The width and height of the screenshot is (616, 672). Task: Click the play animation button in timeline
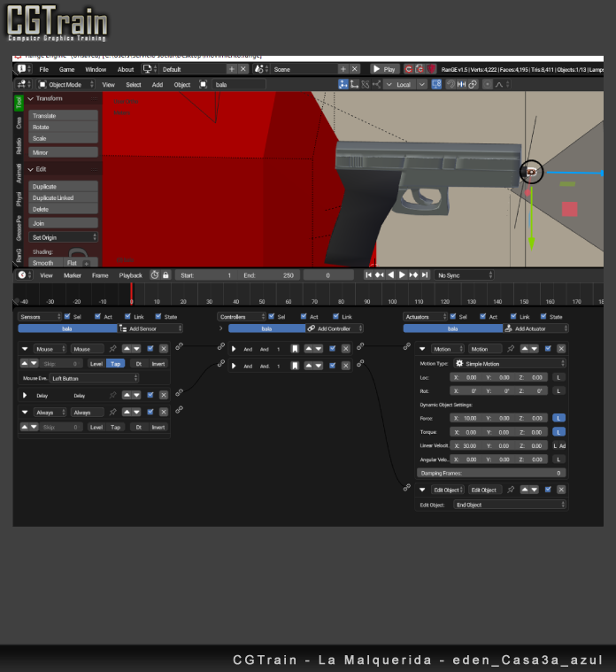[402, 275]
